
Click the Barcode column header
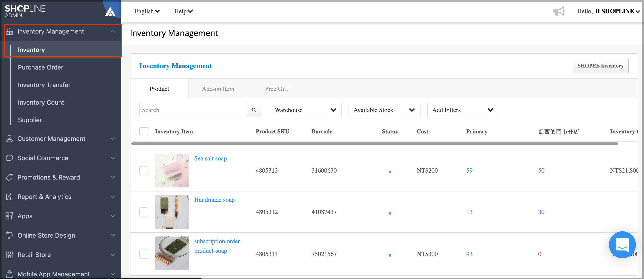(322, 132)
